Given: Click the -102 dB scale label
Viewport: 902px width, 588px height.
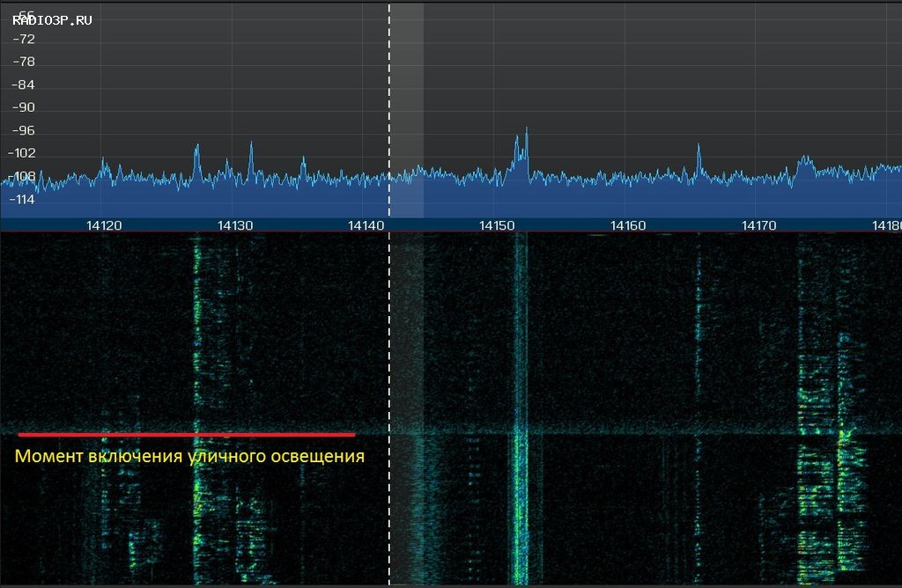Looking at the screenshot, I should (20, 153).
